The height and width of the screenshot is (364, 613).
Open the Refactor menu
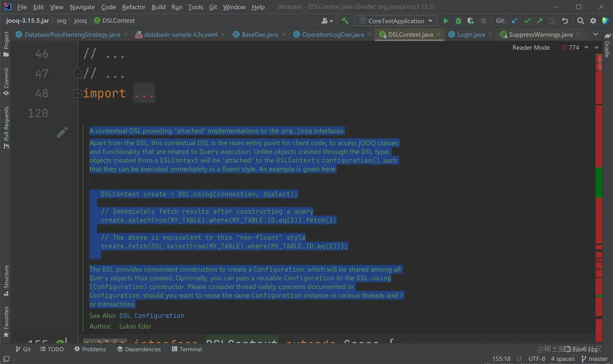[x=134, y=7]
